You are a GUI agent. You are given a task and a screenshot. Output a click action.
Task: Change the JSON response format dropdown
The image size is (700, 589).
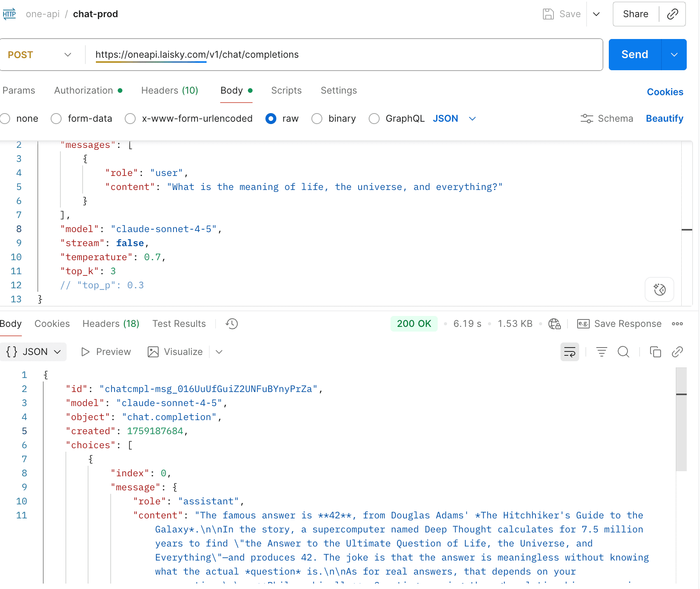34,352
